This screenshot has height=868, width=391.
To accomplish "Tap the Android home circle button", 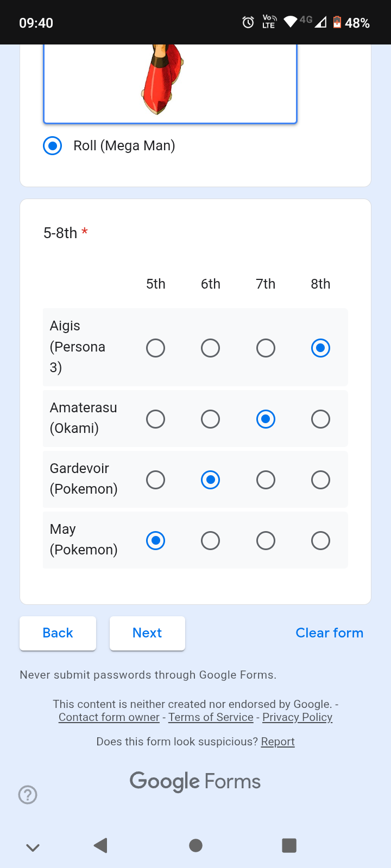I will click(x=195, y=845).
